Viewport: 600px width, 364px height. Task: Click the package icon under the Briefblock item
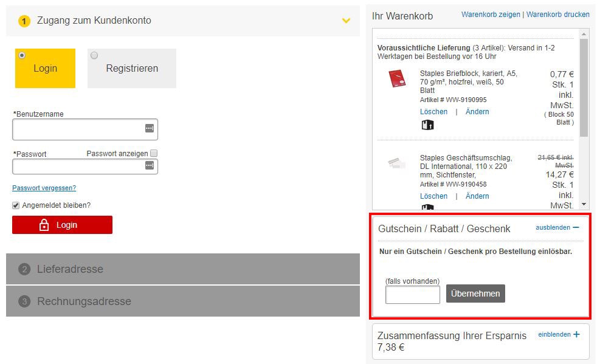pos(427,125)
